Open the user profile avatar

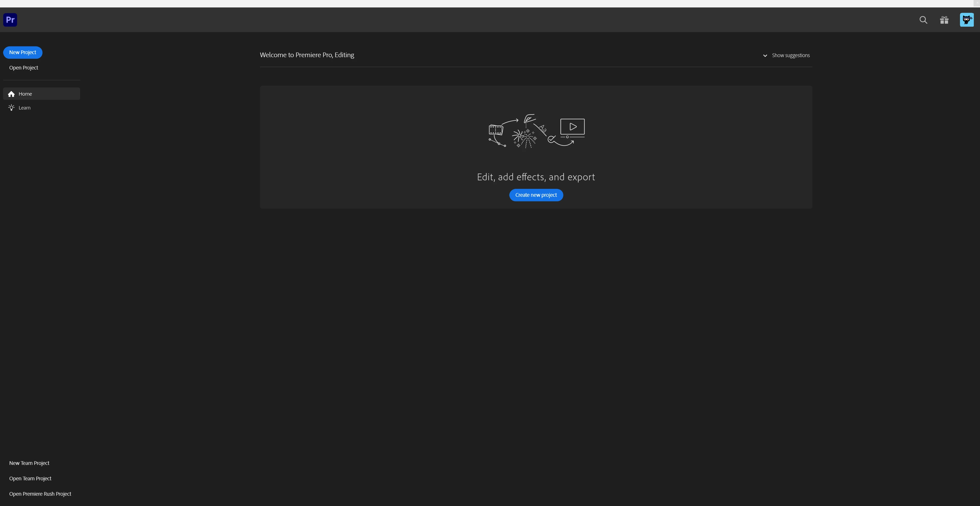click(x=966, y=20)
